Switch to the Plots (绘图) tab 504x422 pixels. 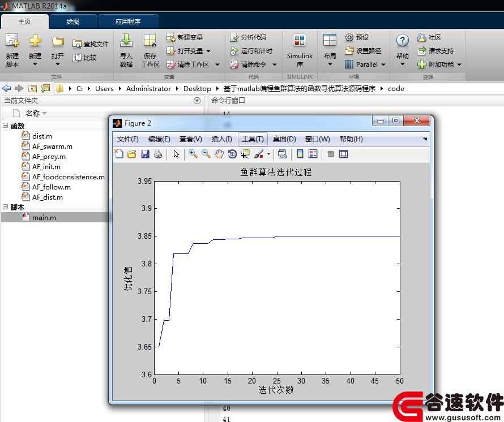[73, 21]
